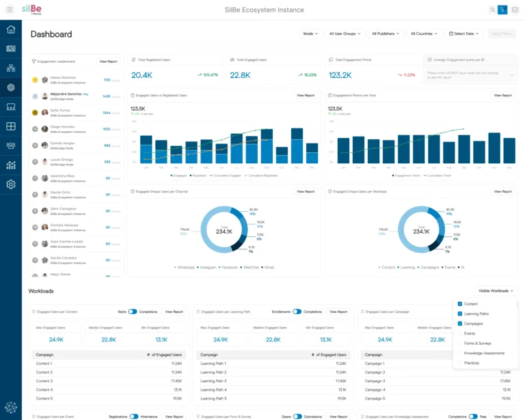Collapse the Visible Workloads dropdown

(x=496, y=291)
